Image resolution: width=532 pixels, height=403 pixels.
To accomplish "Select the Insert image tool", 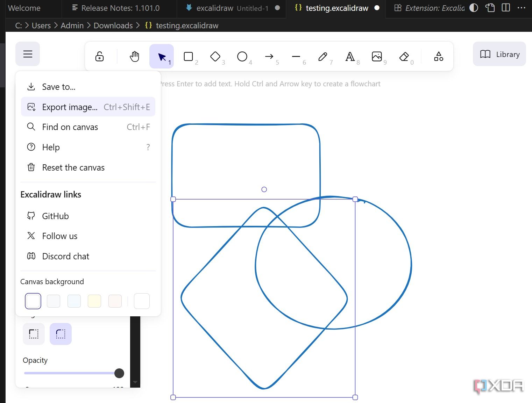I will [377, 56].
